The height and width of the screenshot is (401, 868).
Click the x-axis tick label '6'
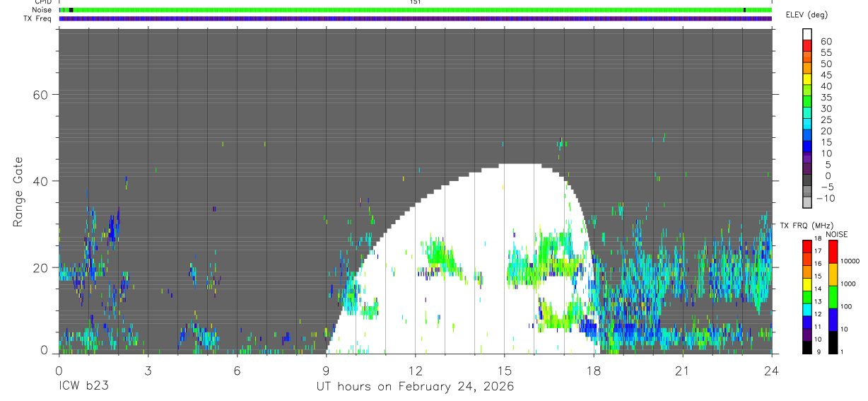237,371
